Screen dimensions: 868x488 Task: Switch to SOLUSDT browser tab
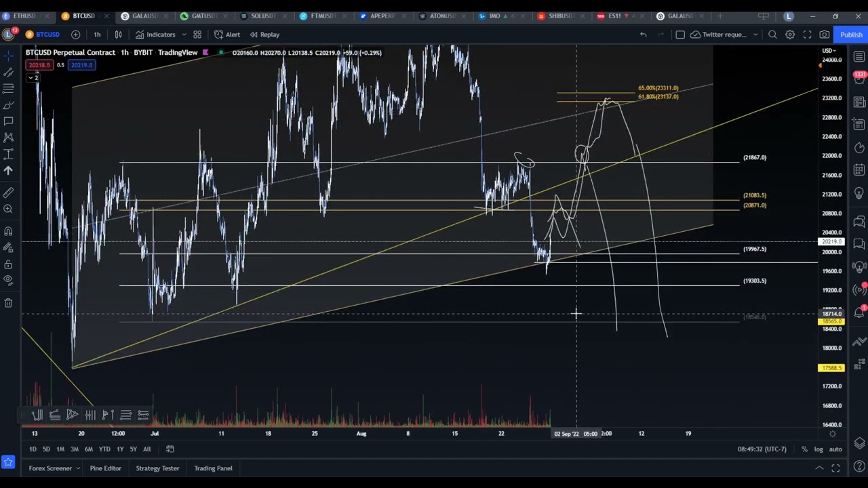click(263, 16)
